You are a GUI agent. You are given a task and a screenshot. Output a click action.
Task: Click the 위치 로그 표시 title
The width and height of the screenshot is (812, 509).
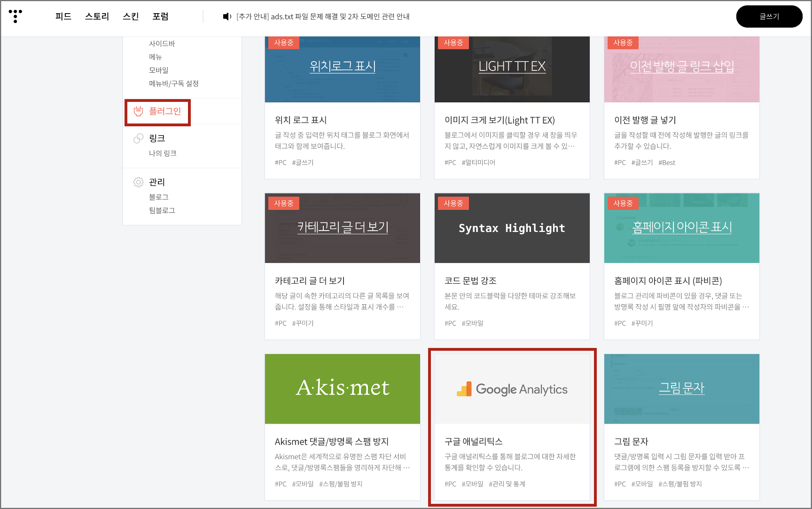pos(301,120)
